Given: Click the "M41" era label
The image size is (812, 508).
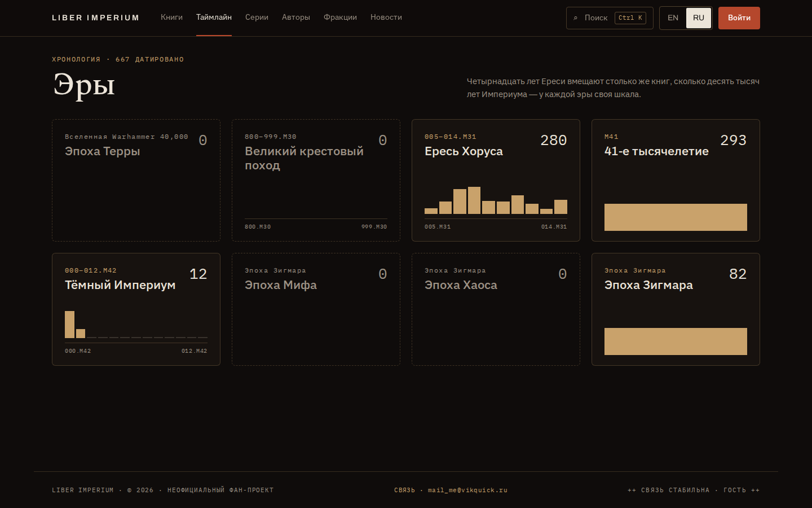Looking at the screenshot, I should tap(611, 137).
